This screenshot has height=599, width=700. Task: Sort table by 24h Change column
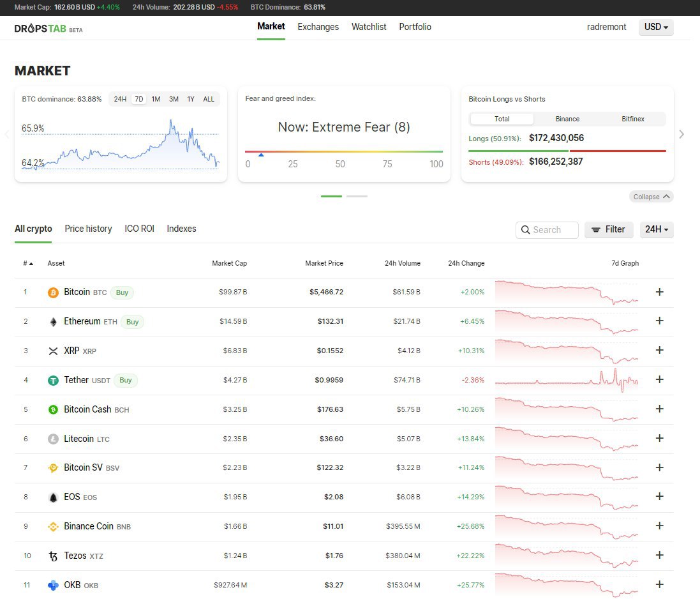click(x=466, y=264)
